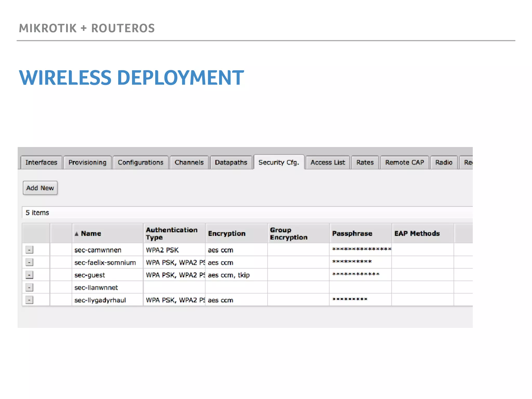Image resolution: width=532 pixels, height=399 pixels.
Task: Click the masked passphrase of sec-camwnnen
Action: [362, 249]
